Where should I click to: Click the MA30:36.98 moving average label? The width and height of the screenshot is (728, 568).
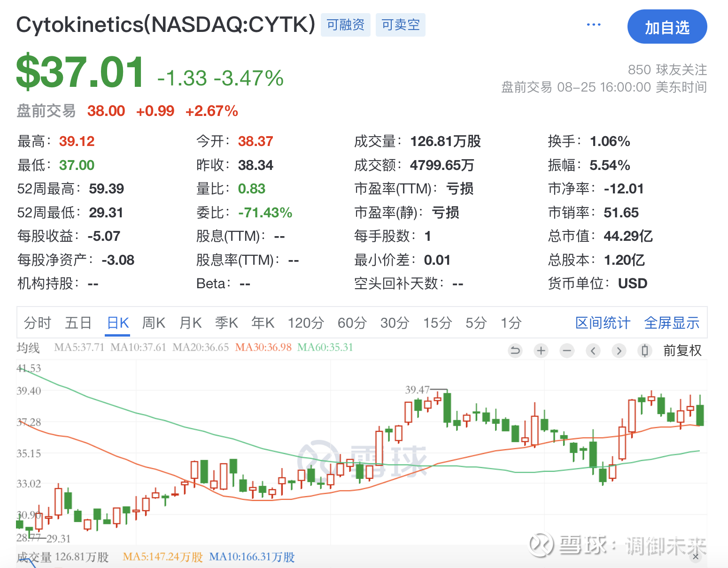click(x=263, y=347)
